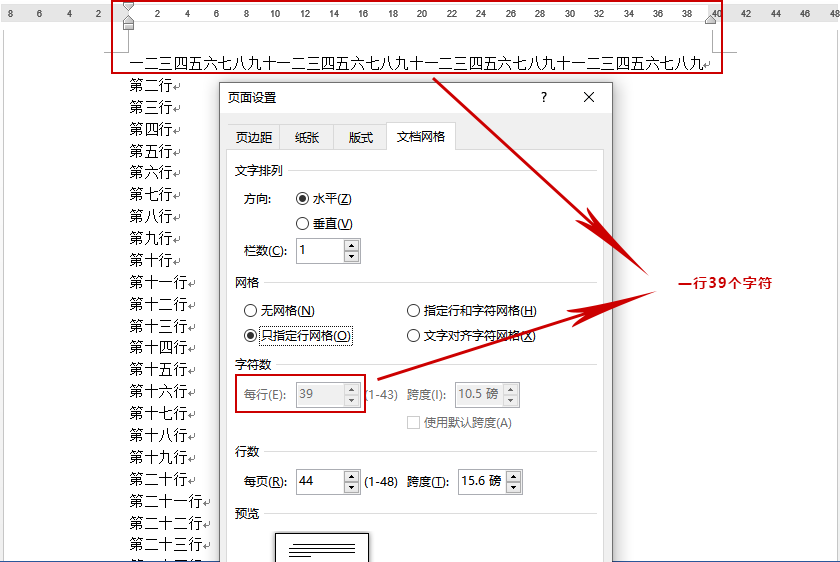Open the 页边距 tab
The width and height of the screenshot is (840, 562).
(253, 138)
